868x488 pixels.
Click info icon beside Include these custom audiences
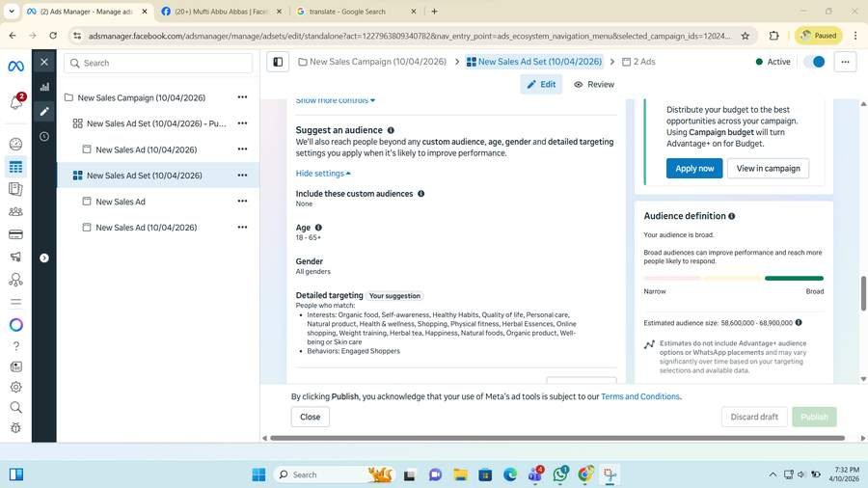[421, 194]
